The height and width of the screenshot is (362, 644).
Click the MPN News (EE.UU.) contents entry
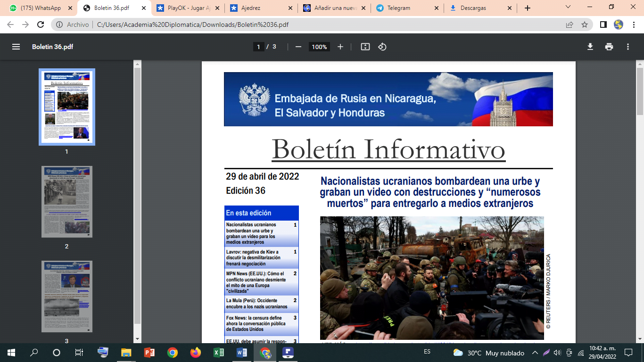261,282
